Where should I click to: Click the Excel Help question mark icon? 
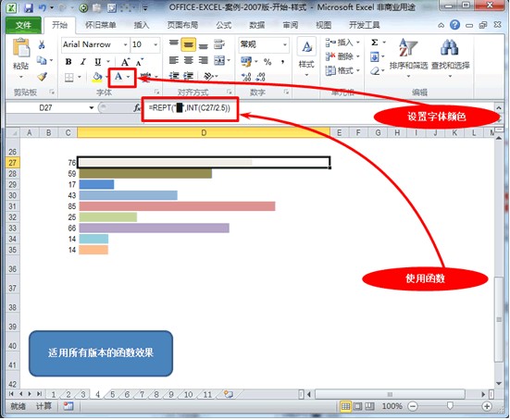pyautogui.click(x=455, y=25)
